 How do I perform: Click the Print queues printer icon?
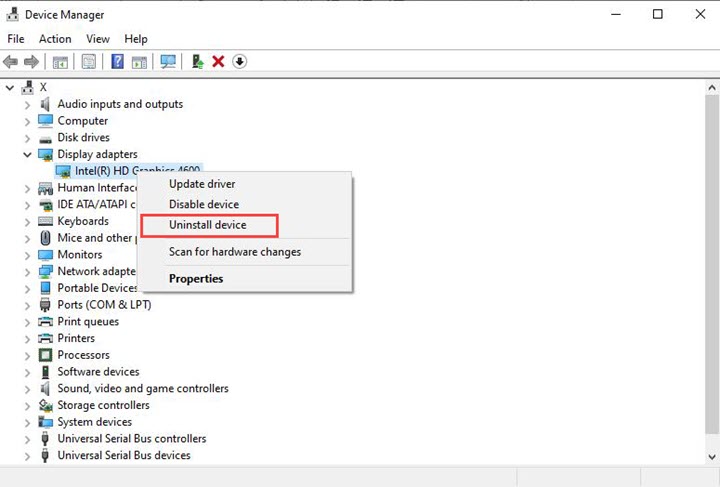[45, 322]
